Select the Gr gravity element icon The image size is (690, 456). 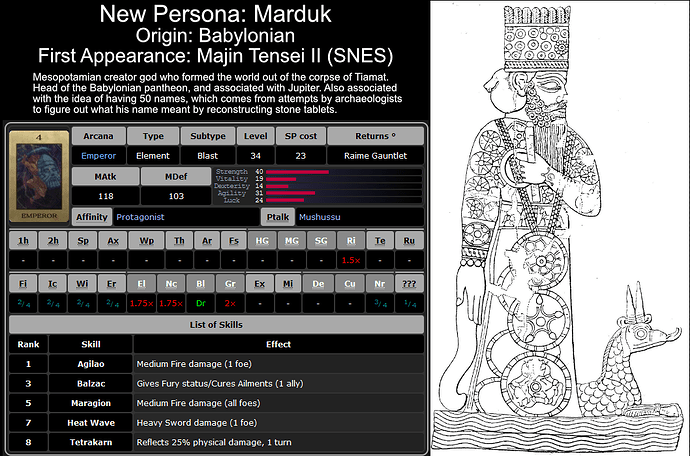[230, 284]
